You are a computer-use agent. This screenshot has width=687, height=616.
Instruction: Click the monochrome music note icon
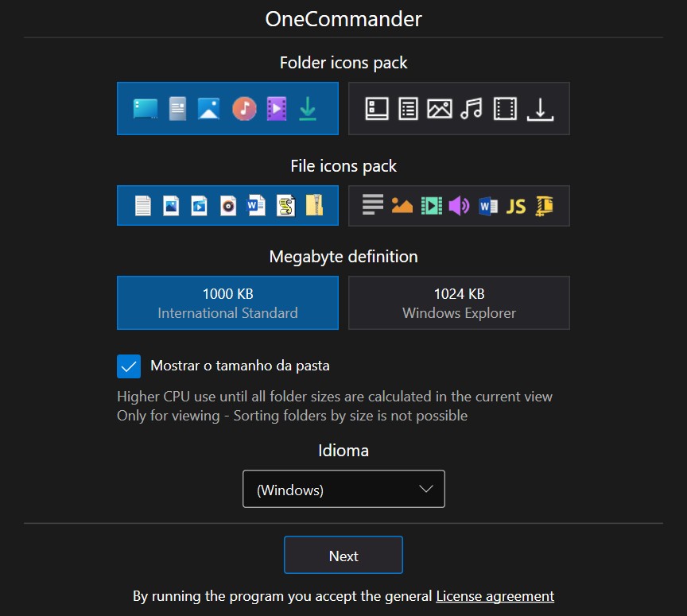click(x=472, y=109)
